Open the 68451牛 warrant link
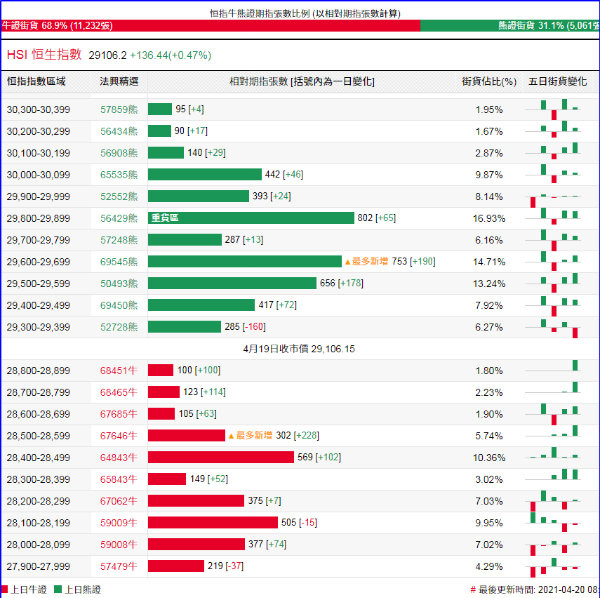This screenshot has width=600, height=598. [x=118, y=370]
